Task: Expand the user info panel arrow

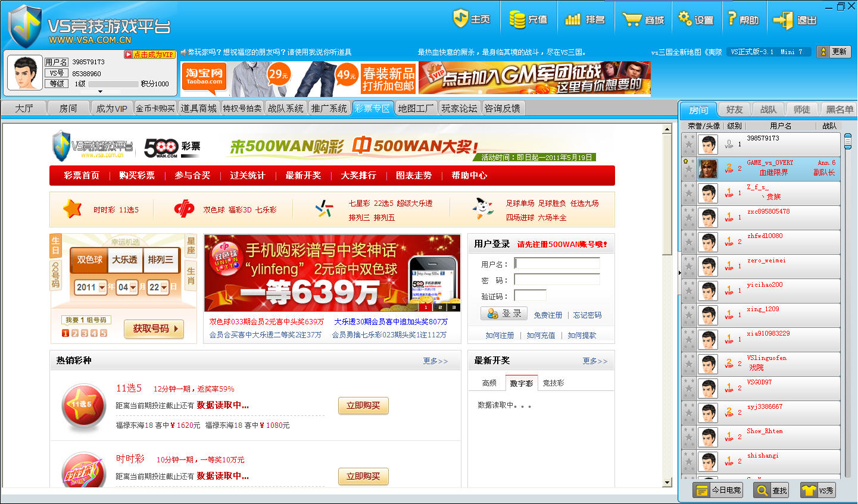Action: (x=100, y=92)
